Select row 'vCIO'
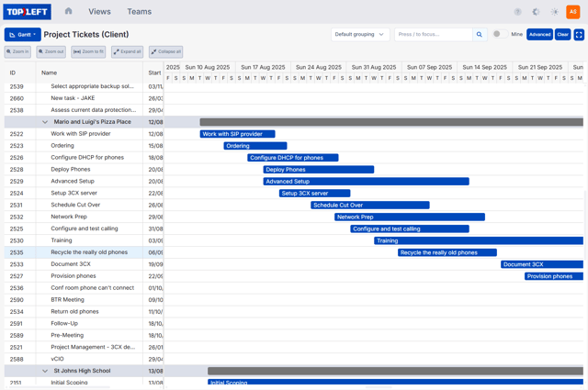The width and height of the screenshot is (588, 390). (x=84, y=360)
